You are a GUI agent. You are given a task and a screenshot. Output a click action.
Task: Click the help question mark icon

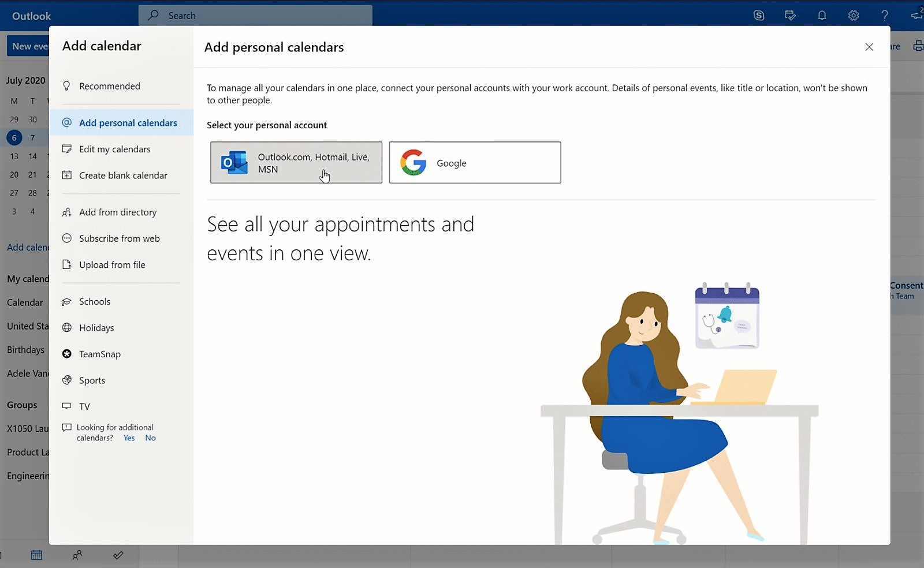(x=884, y=16)
